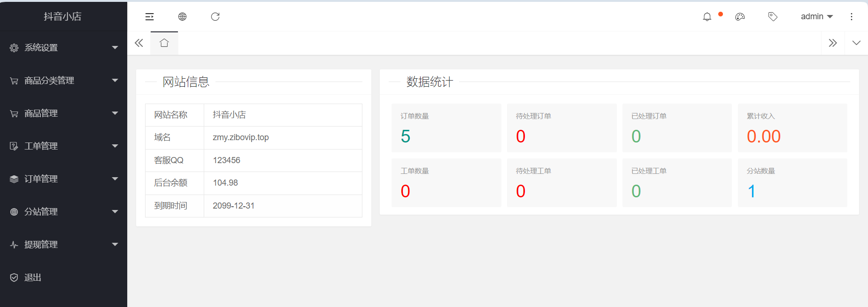868x307 pixels.
Task: Click the 客服QQ value 123456
Action: point(226,160)
